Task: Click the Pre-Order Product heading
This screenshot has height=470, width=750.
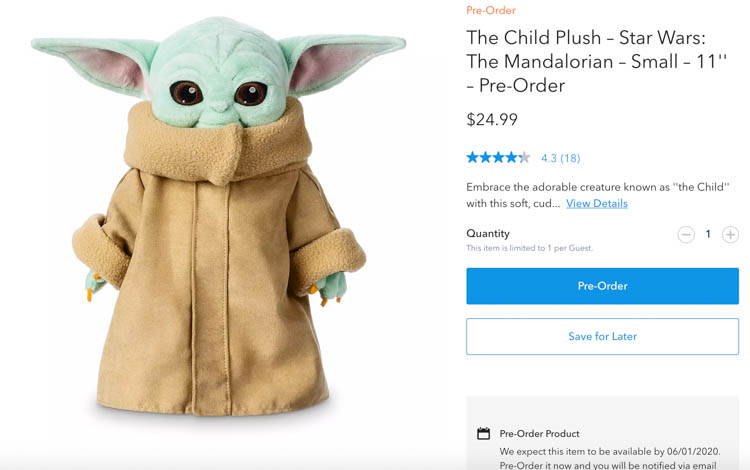Action: coord(539,434)
